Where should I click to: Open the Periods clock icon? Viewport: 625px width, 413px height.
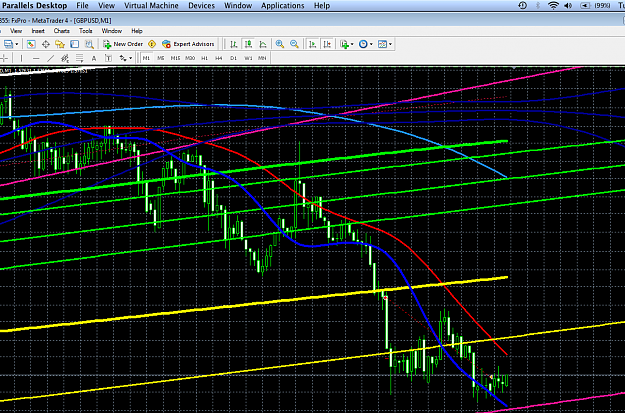363,44
